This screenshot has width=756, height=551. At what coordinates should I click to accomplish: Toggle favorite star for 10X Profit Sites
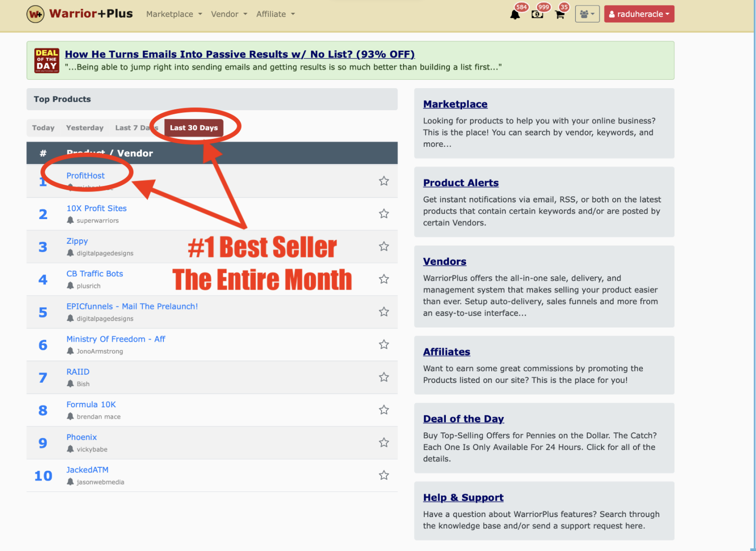384,214
